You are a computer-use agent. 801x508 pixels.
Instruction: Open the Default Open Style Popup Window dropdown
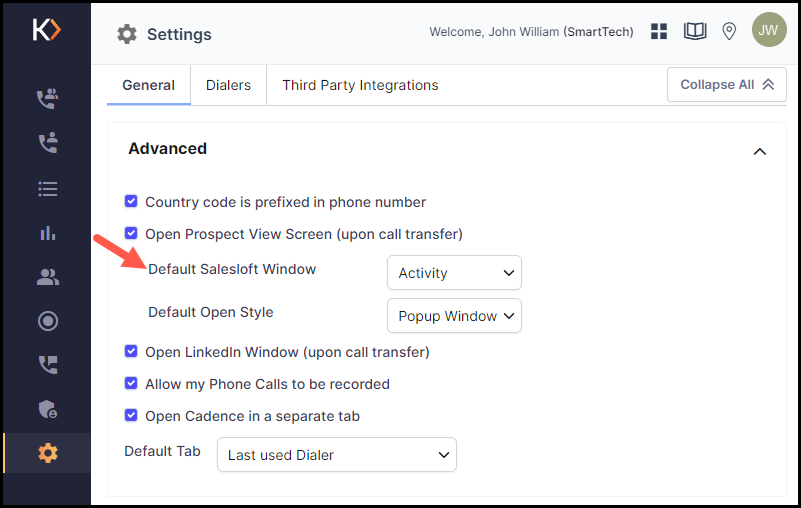pos(454,316)
